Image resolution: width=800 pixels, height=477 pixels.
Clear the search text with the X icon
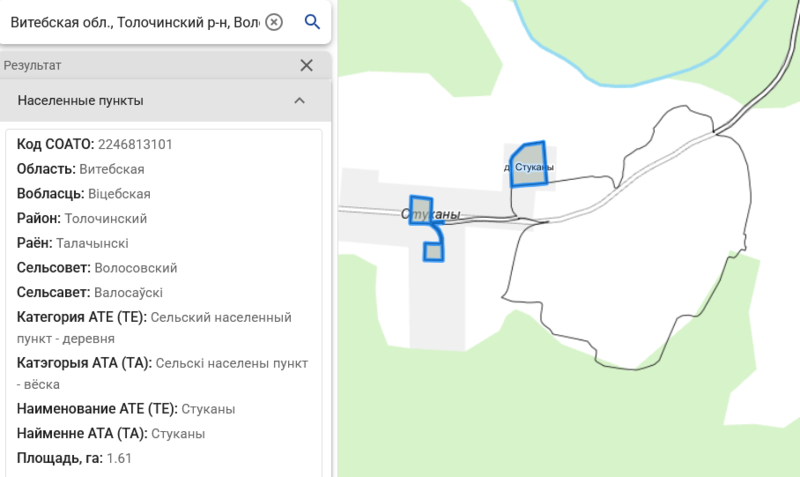pyautogui.click(x=274, y=22)
